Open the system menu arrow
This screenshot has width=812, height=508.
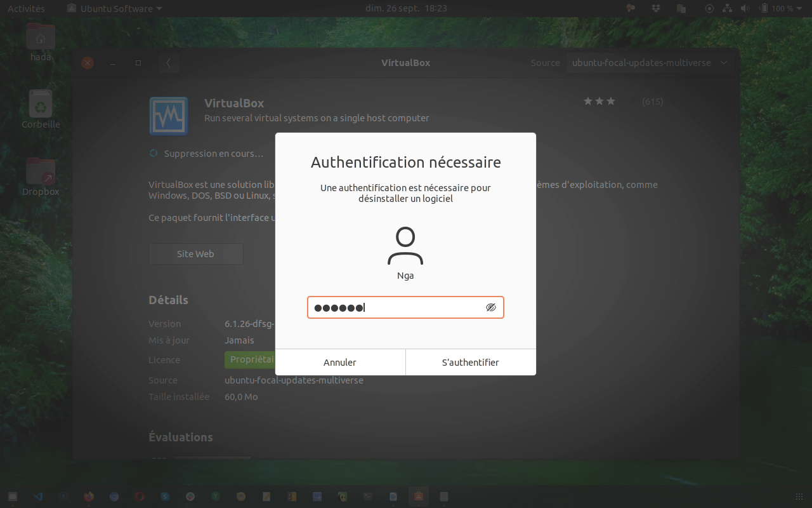[799, 8]
